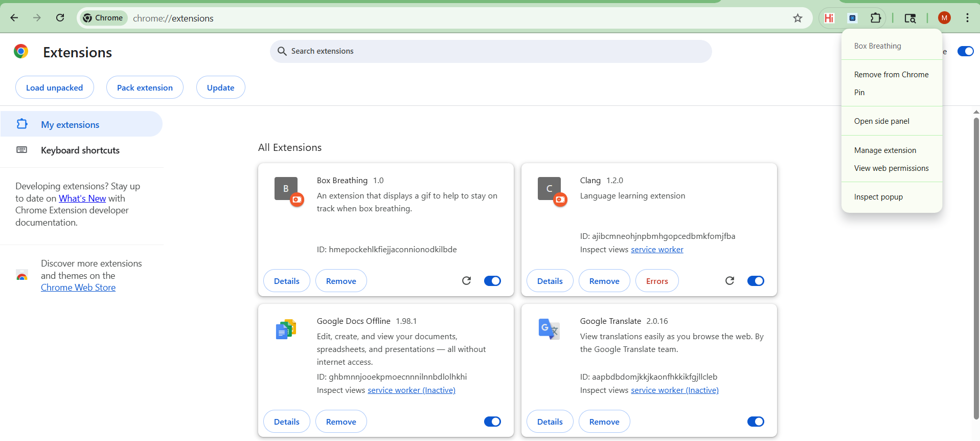Select Inspect popup from the menu
The height and width of the screenshot is (441, 980).
(x=878, y=197)
